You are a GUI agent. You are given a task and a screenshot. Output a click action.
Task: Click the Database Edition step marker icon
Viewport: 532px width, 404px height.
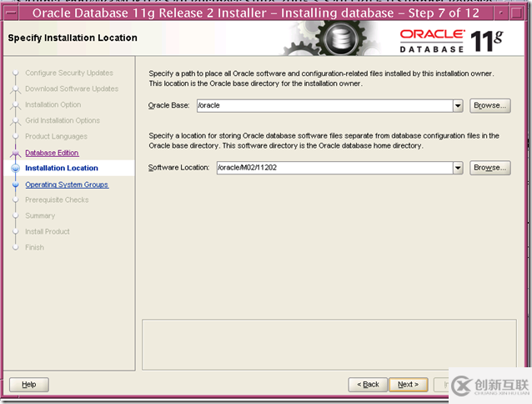(x=15, y=153)
